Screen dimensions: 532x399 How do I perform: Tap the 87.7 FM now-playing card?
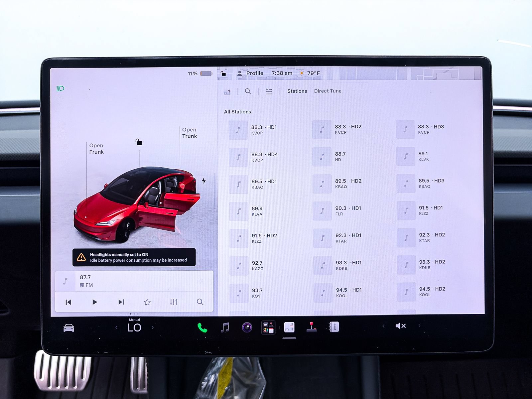(134, 281)
